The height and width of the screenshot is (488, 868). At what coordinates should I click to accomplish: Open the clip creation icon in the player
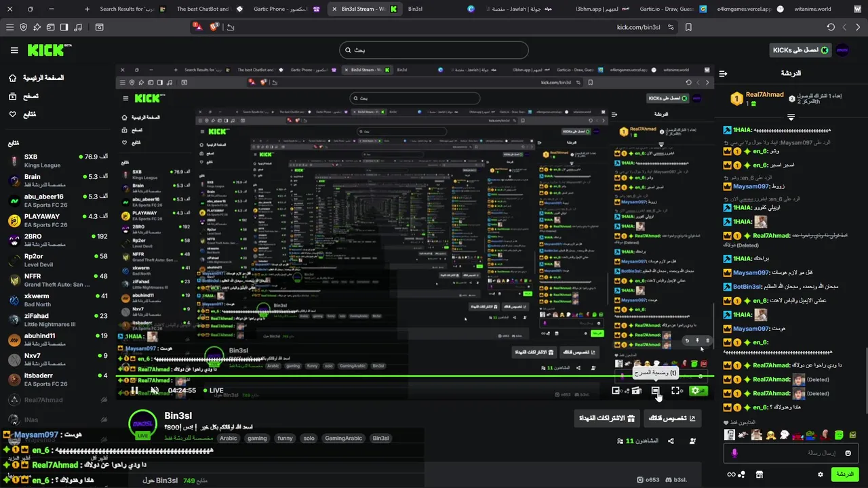[x=636, y=390]
